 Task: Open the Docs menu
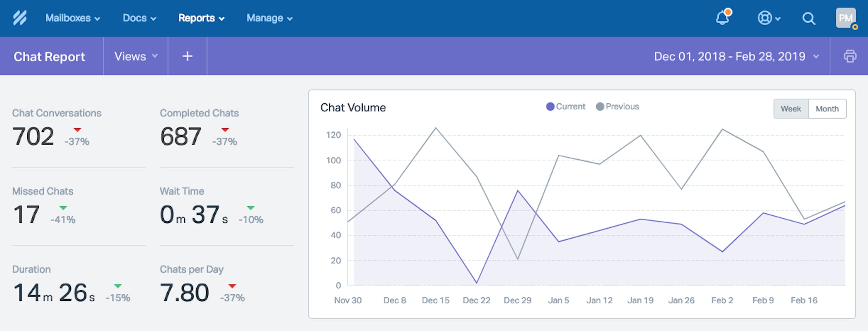140,18
